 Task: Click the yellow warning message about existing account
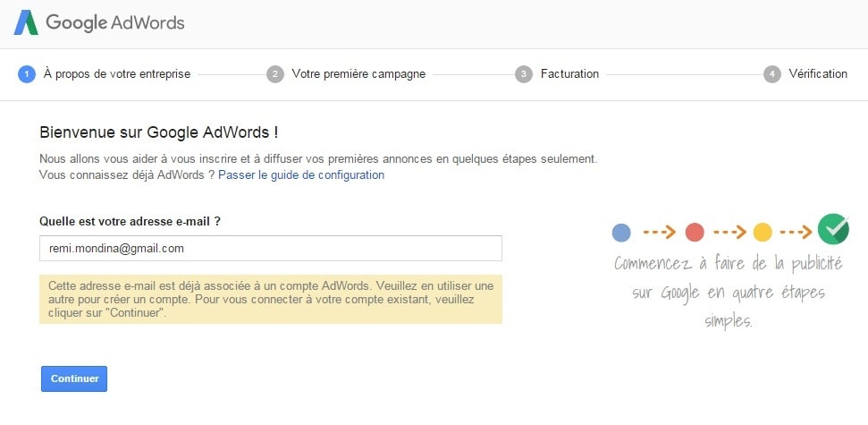point(271,299)
